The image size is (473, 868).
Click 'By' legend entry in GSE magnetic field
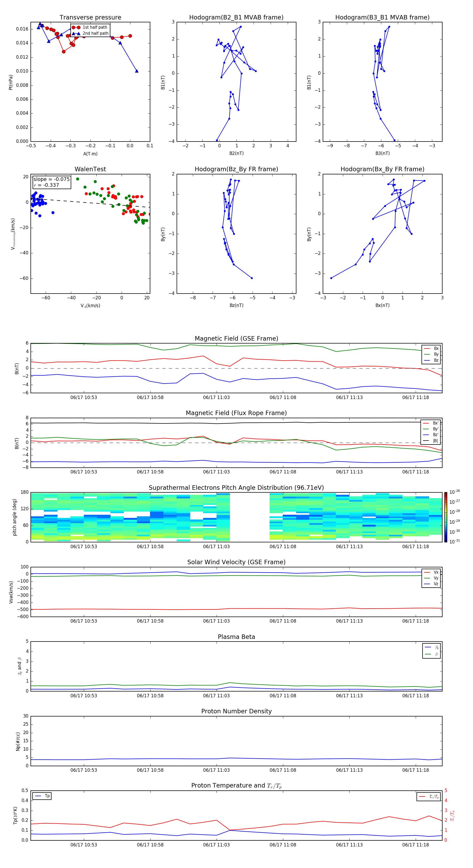pos(431,355)
